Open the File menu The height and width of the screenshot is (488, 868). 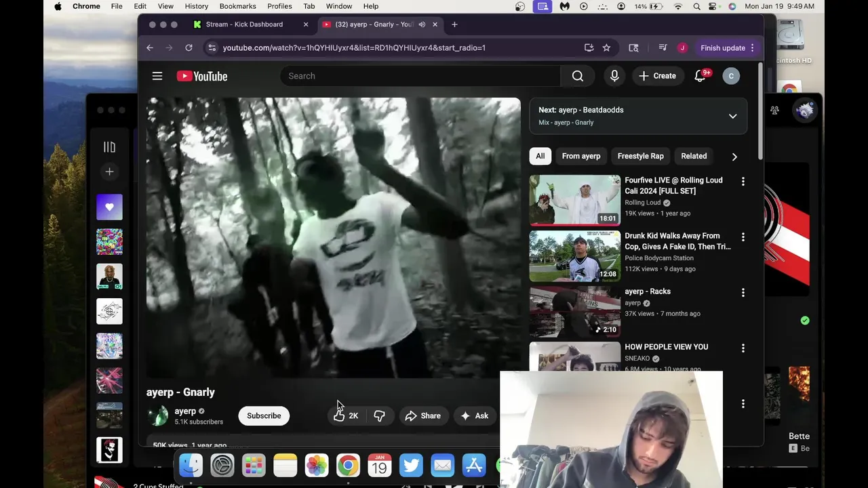(117, 6)
